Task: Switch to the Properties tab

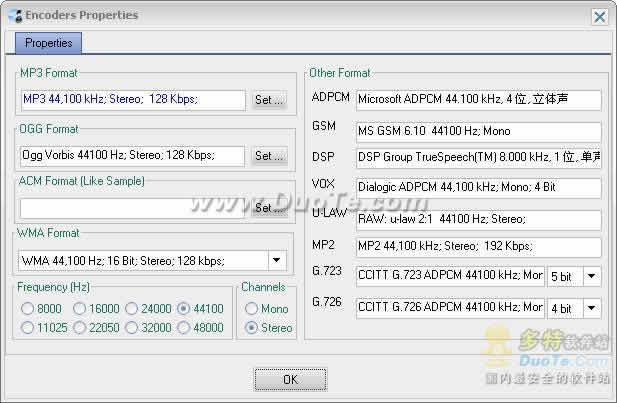Action: [x=48, y=43]
